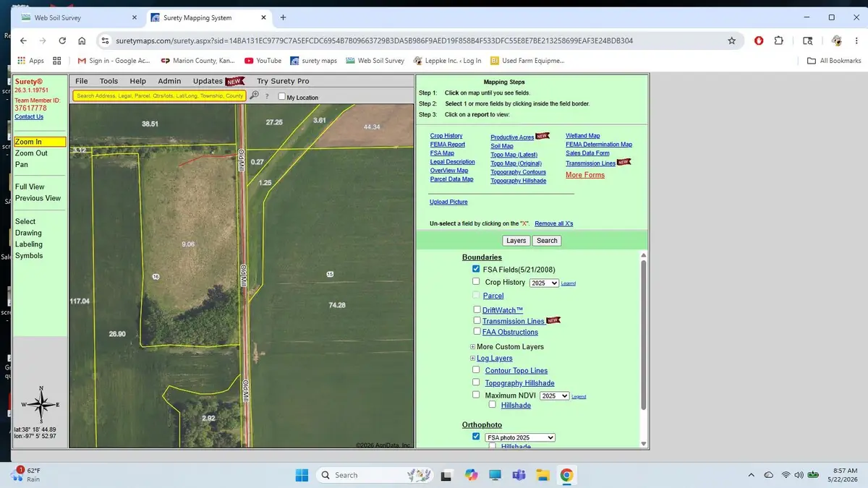Click the browser reload page icon
The width and height of the screenshot is (868, 488).
tap(62, 41)
